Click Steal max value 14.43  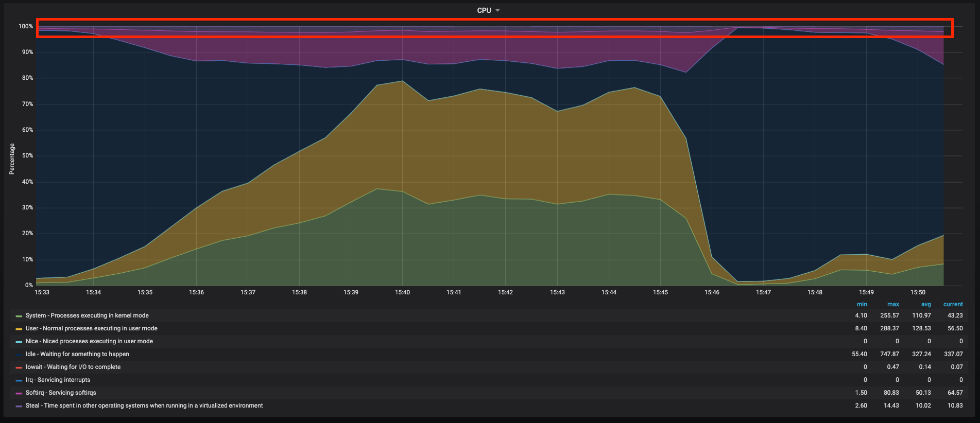click(x=891, y=406)
